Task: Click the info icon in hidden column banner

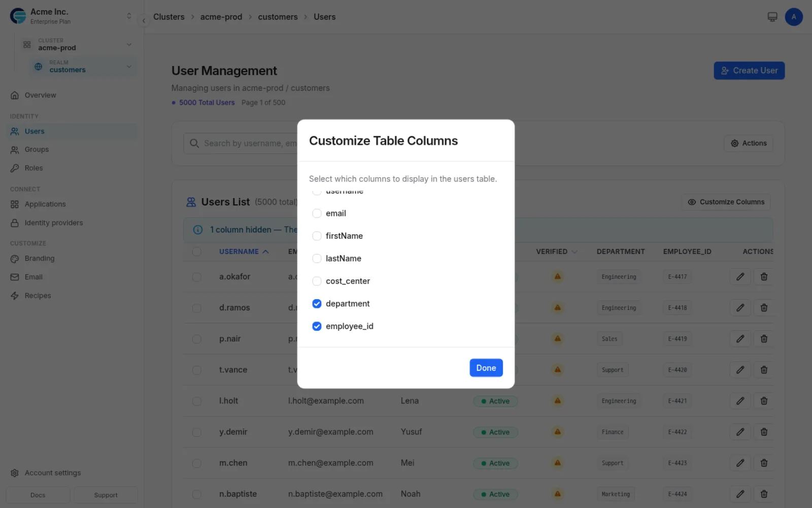Action: (x=198, y=230)
